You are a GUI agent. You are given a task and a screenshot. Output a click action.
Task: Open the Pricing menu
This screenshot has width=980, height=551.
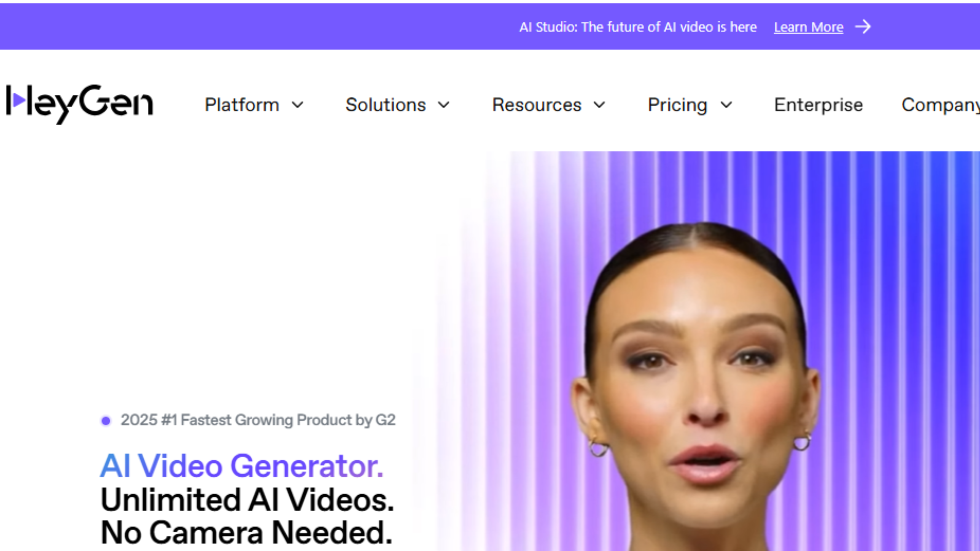click(x=677, y=105)
